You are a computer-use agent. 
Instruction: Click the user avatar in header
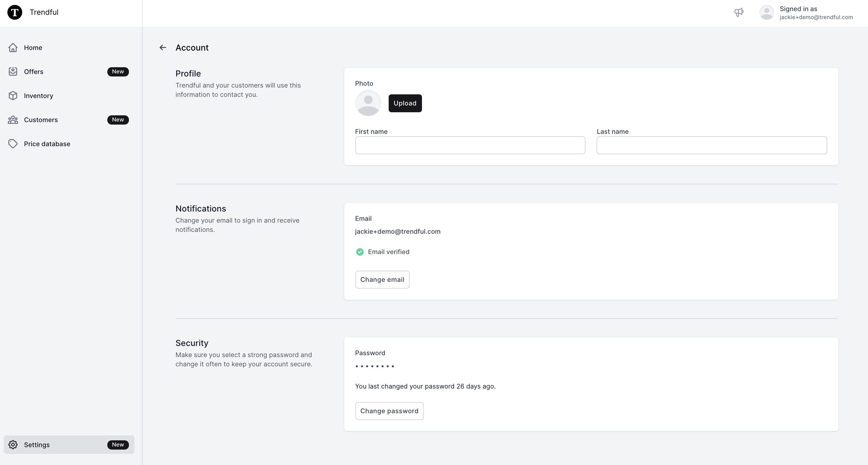(767, 12)
